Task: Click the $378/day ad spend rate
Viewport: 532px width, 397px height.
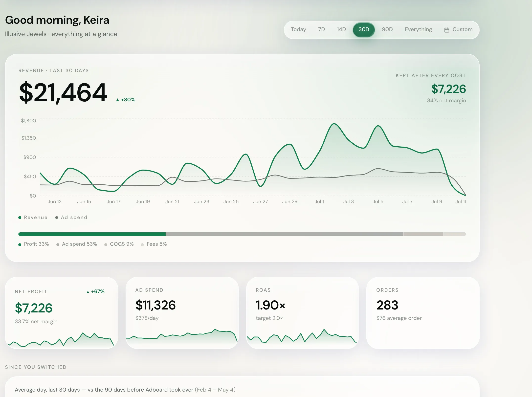Action: pyautogui.click(x=147, y=318)
